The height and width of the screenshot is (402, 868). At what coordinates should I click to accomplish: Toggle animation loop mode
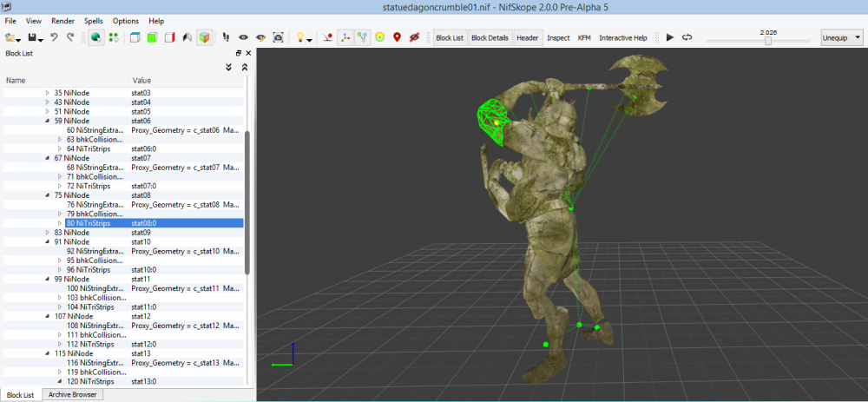tap(687, 37)
